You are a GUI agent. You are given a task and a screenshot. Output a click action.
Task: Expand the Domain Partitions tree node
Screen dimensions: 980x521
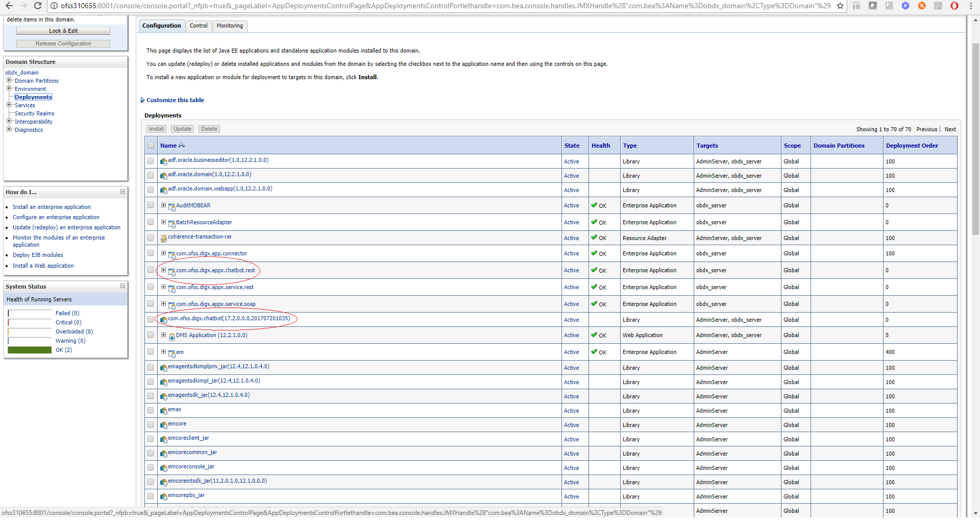(9, 80)
